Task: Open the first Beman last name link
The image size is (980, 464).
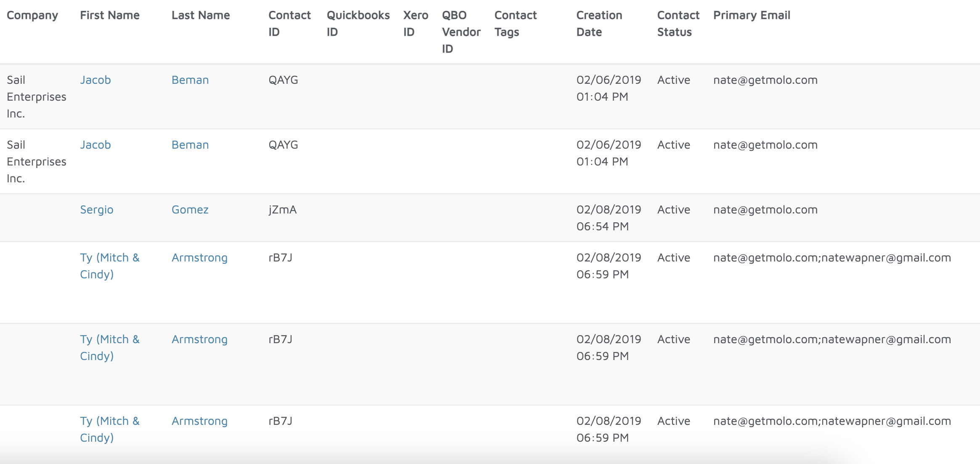Action: pyautogui.click(x=190, y=80)
